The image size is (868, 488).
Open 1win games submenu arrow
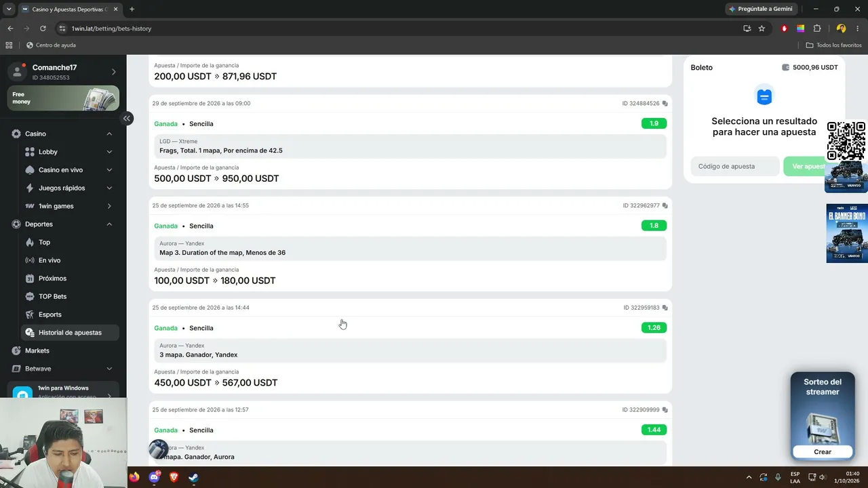coord(109,206)
